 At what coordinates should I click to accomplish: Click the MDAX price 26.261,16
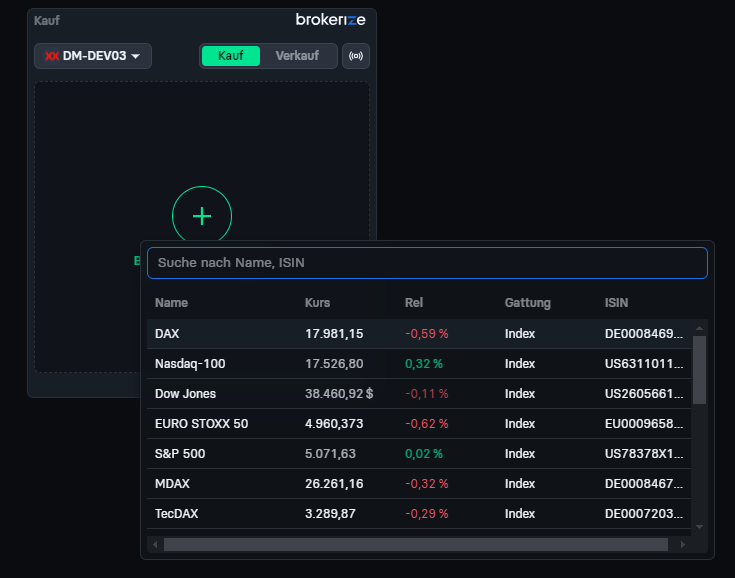(334, 484)
